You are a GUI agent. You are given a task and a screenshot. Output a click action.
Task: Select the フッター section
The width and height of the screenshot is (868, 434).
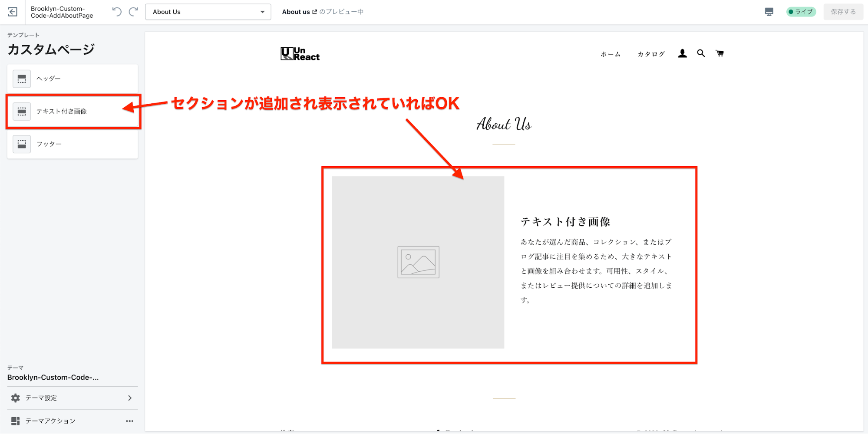pos(73,144)
